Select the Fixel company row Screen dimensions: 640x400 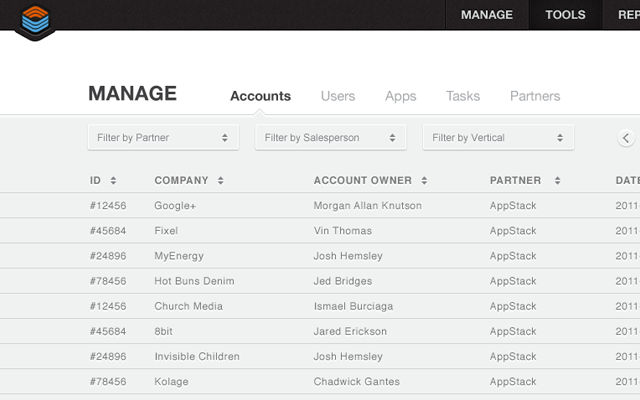(x=320, y=231)
